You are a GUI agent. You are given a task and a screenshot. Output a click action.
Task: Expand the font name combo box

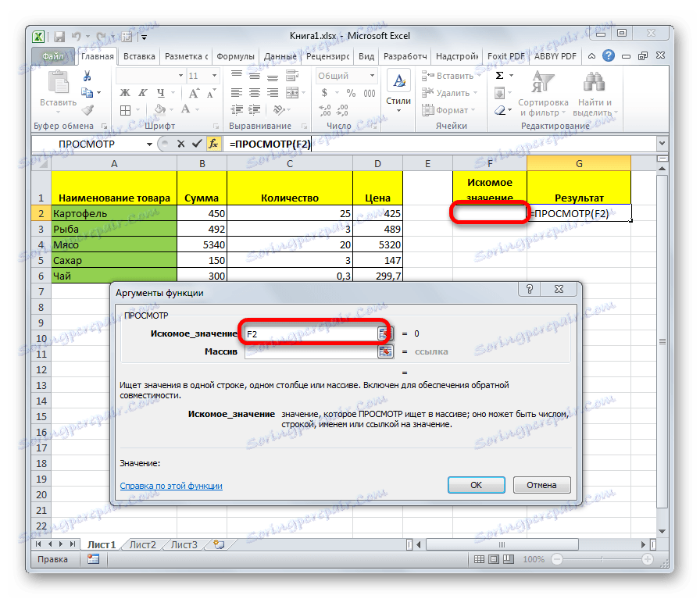click(x=180, y=76)
